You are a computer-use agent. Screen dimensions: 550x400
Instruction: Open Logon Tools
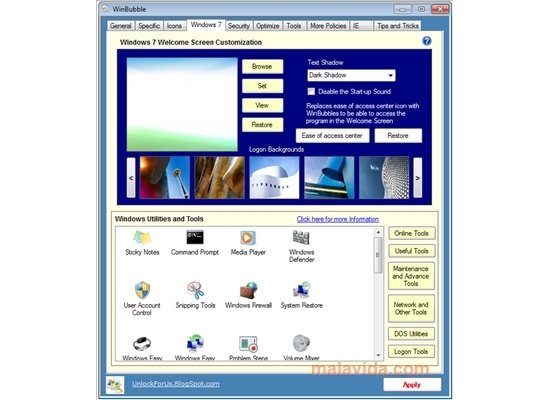coord(411,352)
